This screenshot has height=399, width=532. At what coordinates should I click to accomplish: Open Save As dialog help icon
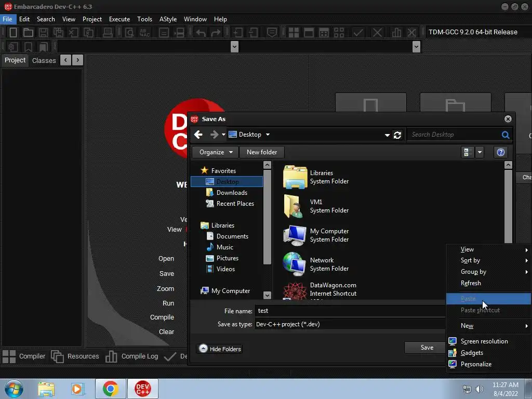pyautogui.click(x=500, y=152)
